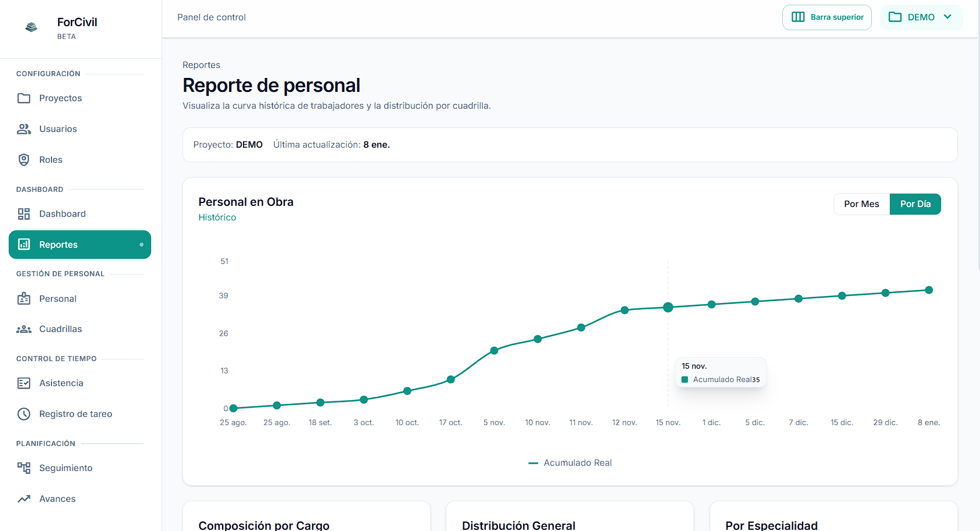Image resolution: width=980 pixels, height=531 pixels.
Task: Open the Asistencia checklist icon
Action: pyautogui.click(x=24, y=383)
